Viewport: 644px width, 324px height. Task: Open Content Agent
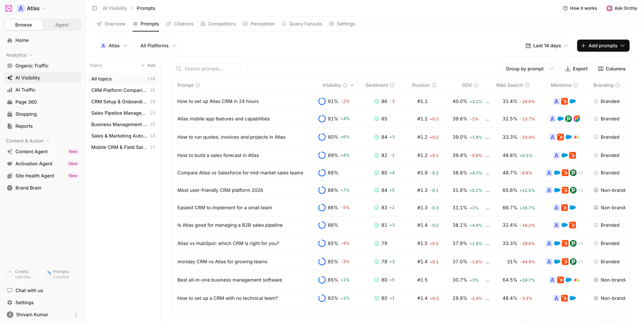(x=43, y=151)
